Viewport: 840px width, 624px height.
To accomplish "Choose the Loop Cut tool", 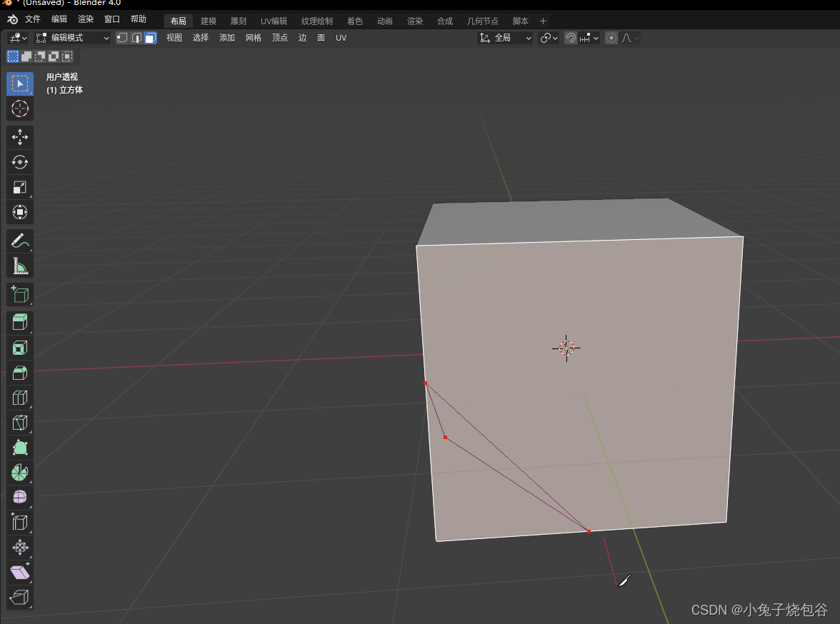I will click(x=20, y=398).
